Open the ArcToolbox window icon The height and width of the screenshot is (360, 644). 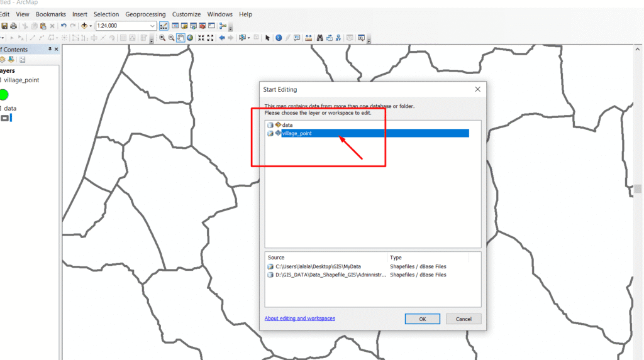[x=203, y=26]
